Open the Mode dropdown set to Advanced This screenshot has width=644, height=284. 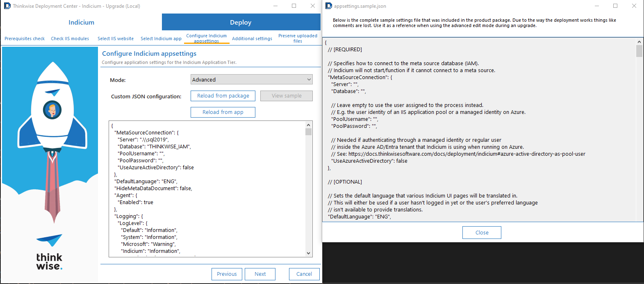[252, 80]
